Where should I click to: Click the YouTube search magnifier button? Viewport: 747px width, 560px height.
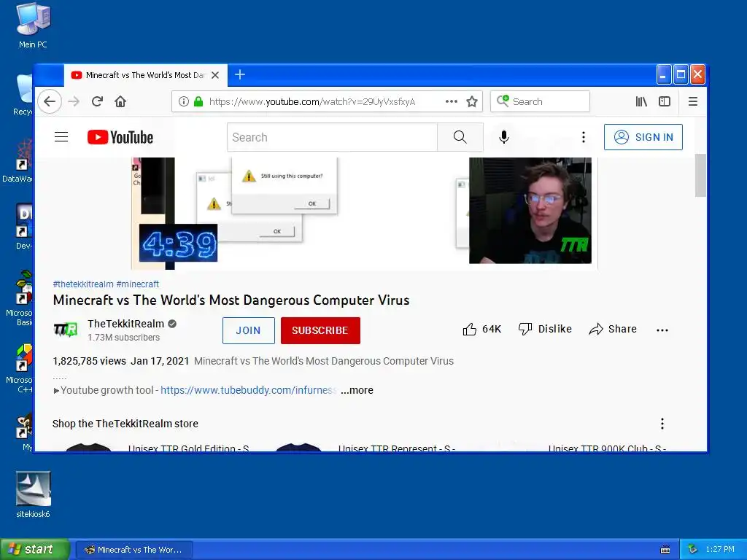tap(460, 137)
